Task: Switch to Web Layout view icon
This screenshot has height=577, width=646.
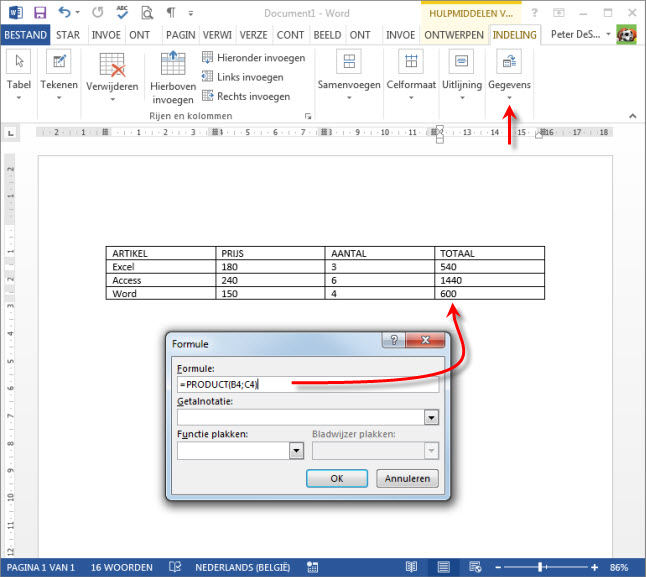Action: (x=475, y=567)
